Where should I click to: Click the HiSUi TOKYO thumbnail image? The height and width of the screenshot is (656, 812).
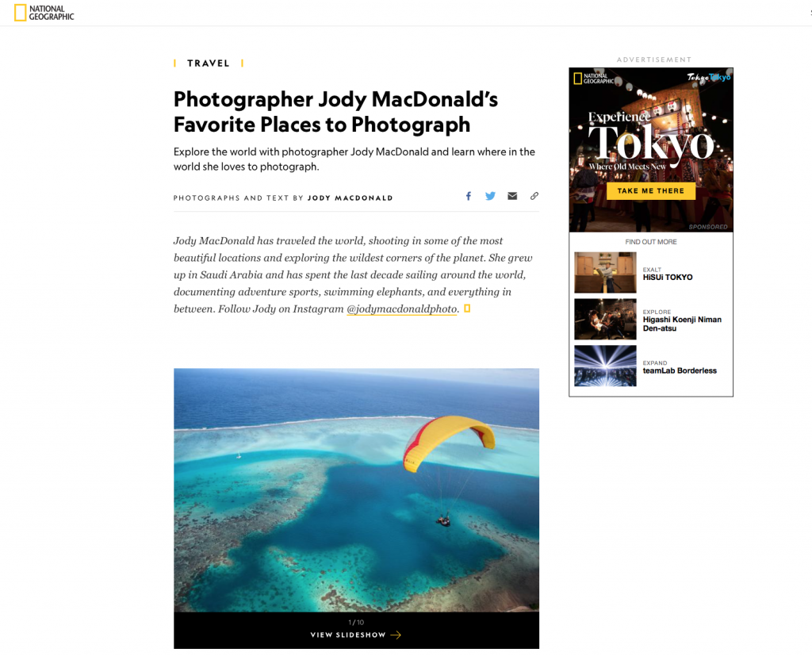605,273
